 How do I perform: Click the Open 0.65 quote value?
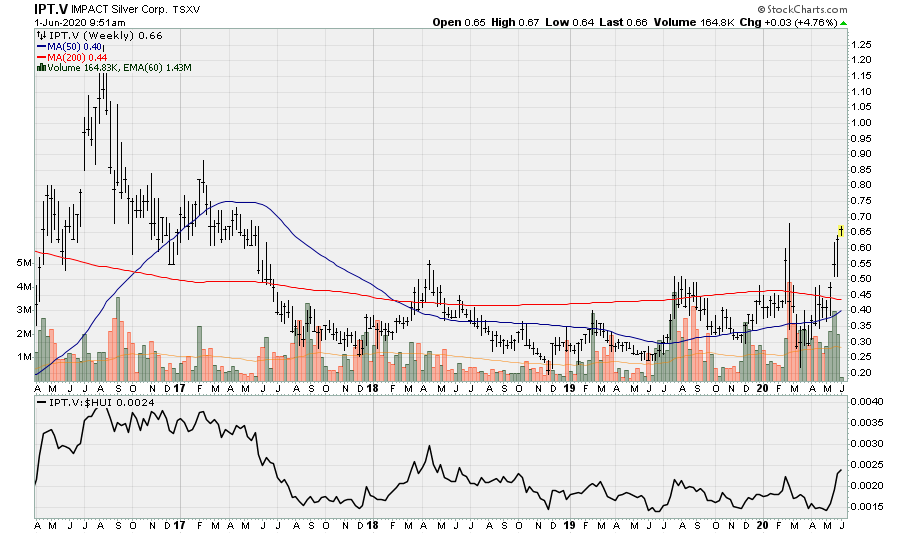click(459, 23)
